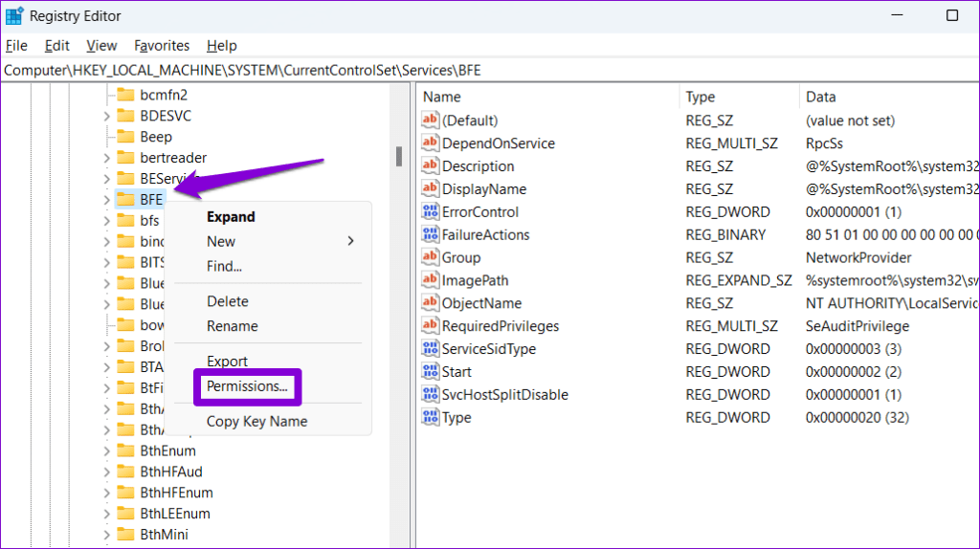Click the ErrorControl DWORD value icon
This screenshot has width=980, height=549.
430,212
